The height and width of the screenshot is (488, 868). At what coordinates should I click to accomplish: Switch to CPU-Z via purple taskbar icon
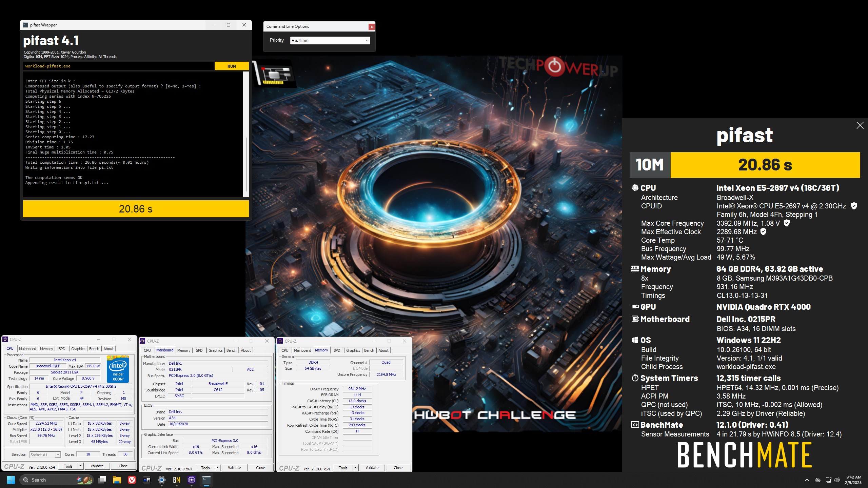pyautogui.click(x=192, y=480)
